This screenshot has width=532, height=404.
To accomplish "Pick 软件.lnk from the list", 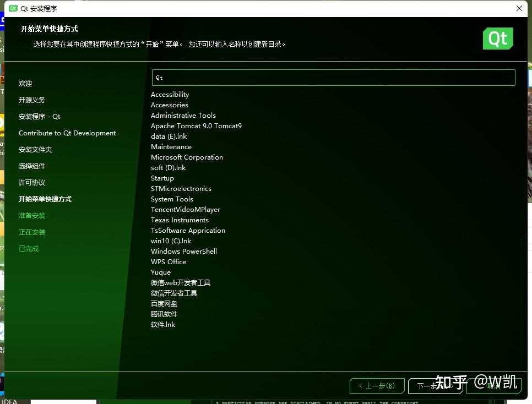I will [x=163, y=325].
